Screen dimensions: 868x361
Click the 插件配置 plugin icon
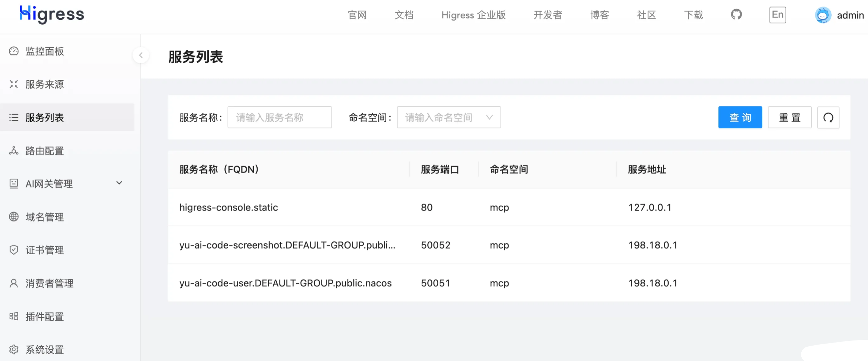(14, 316)
